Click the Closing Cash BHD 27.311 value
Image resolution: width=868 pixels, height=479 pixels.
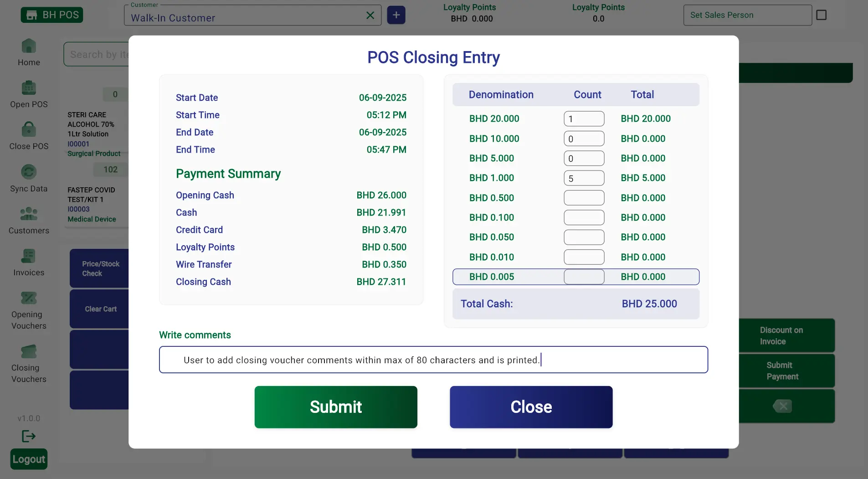click(381, 282)
